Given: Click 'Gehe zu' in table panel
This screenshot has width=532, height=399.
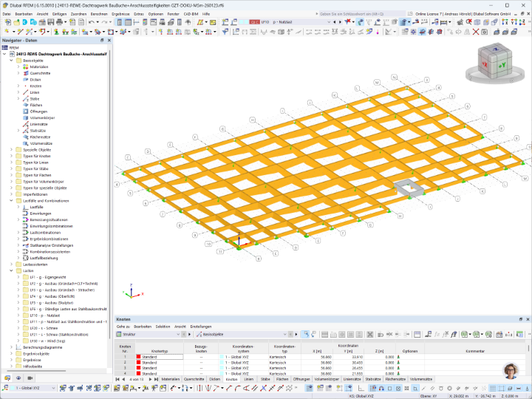Looking at the screenshot, I should pos(123,327).
